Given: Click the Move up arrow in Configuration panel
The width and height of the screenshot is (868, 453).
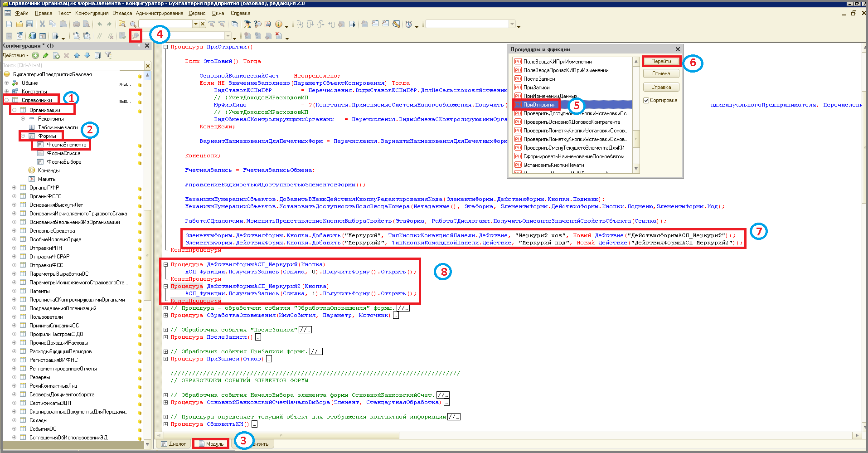Looking at the screenshot, I should coord(77,55).
